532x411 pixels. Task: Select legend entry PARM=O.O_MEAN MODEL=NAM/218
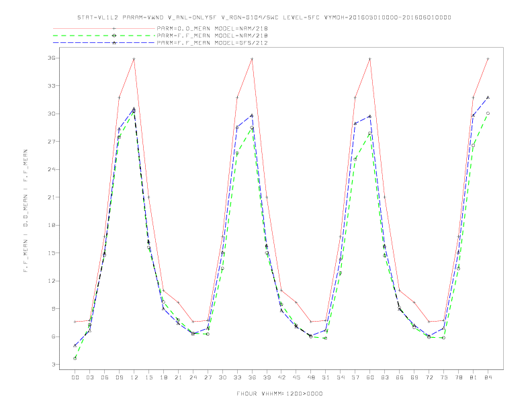(212, 29)
